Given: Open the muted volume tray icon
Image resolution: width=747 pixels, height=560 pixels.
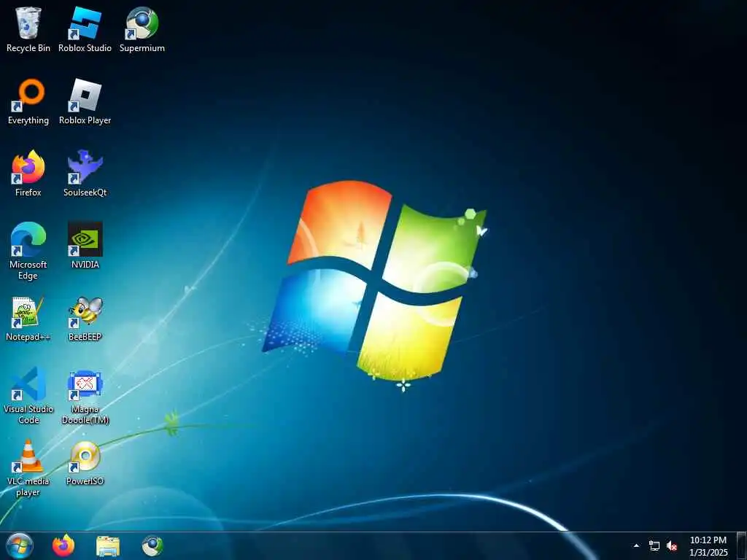Looking at the screenshot, I should [672, 545].
